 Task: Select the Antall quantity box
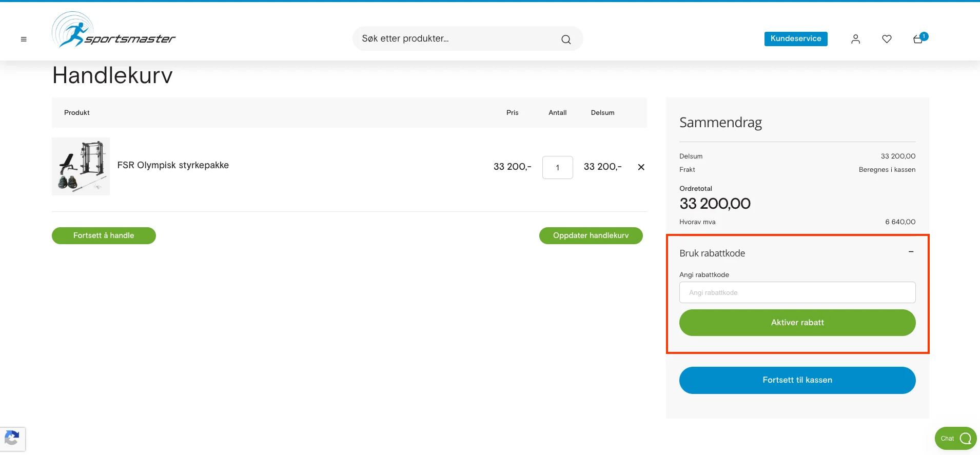pos(557,168)
